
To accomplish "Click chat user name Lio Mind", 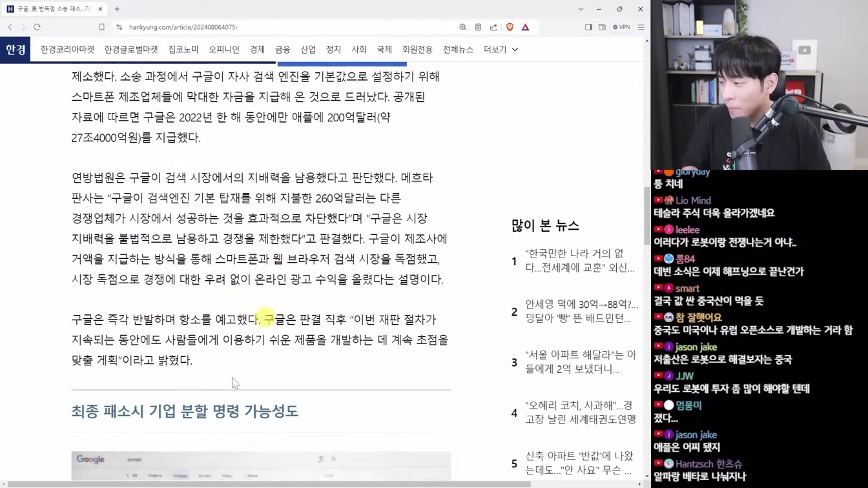I will click(x=693, y=201).
